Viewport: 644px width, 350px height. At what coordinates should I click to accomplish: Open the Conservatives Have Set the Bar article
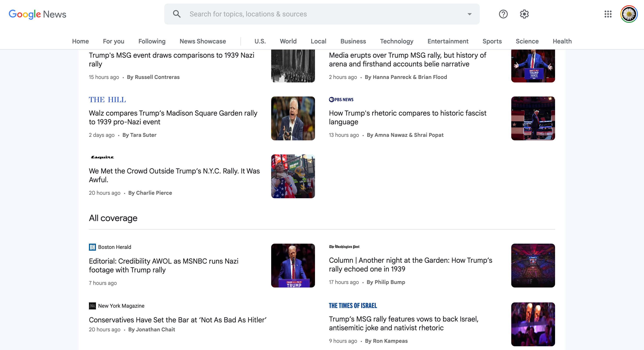[x=177, y=320]
